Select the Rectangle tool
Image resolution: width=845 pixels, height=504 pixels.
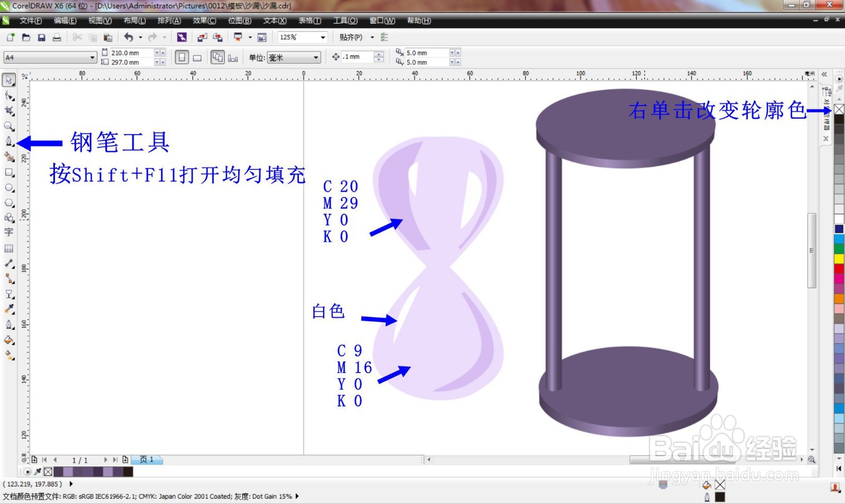(8, 173)
